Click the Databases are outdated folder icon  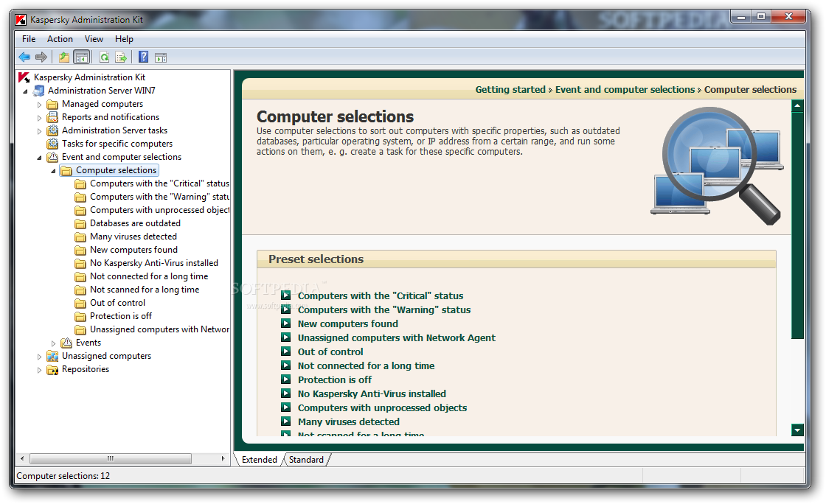(80, 223)
